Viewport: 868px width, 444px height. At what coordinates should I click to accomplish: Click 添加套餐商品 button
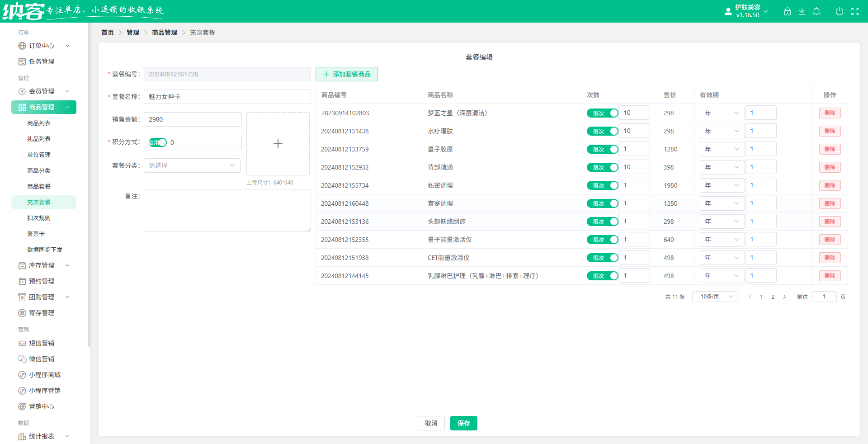pos(347,74)
